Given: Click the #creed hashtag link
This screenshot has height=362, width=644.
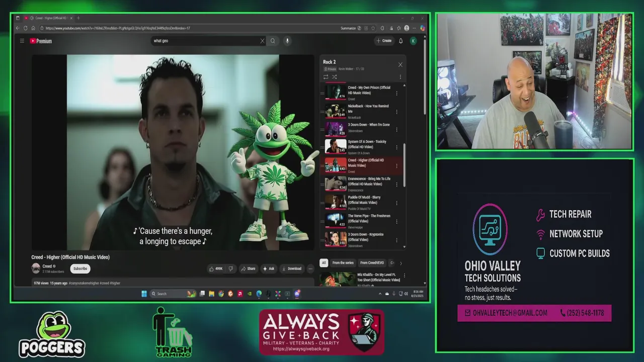Looking at the screenshot, I should (x=104, y=283).
